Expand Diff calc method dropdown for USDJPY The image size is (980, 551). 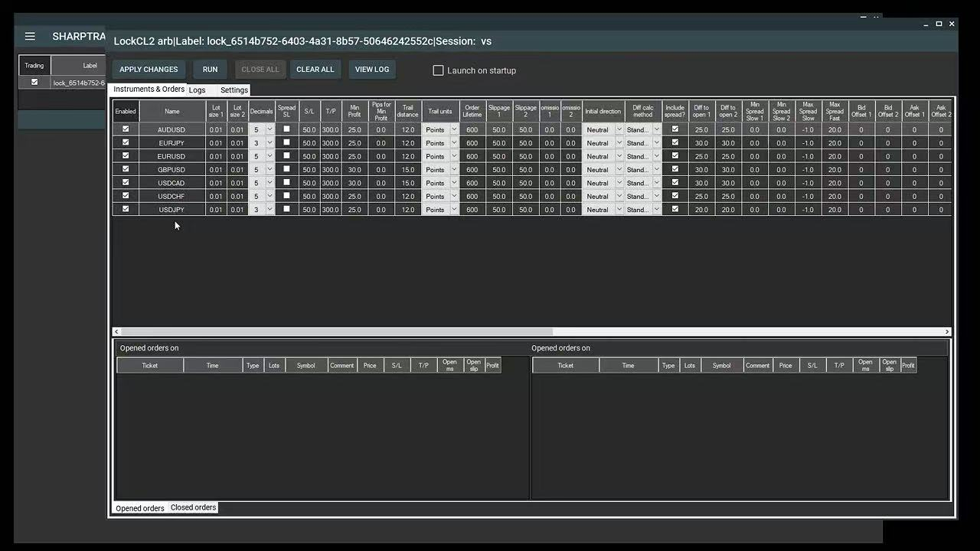coord(656,210)
